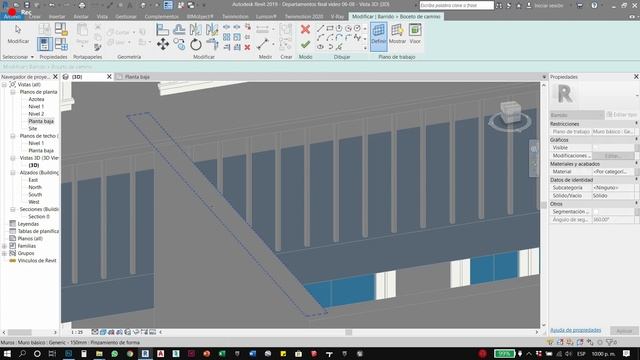640x360 pixels.
Task: Open the Insertar ribbon tab
Action: [57, 17]
